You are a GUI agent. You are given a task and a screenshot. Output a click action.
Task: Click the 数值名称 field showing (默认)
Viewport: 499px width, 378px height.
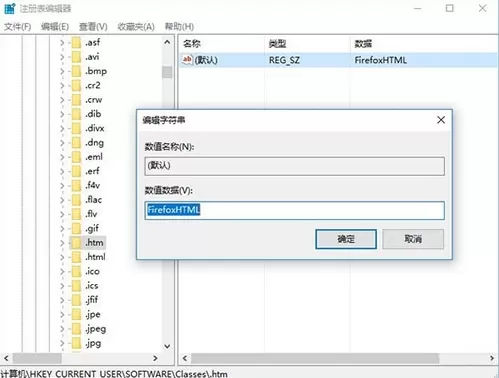point(294,166)
